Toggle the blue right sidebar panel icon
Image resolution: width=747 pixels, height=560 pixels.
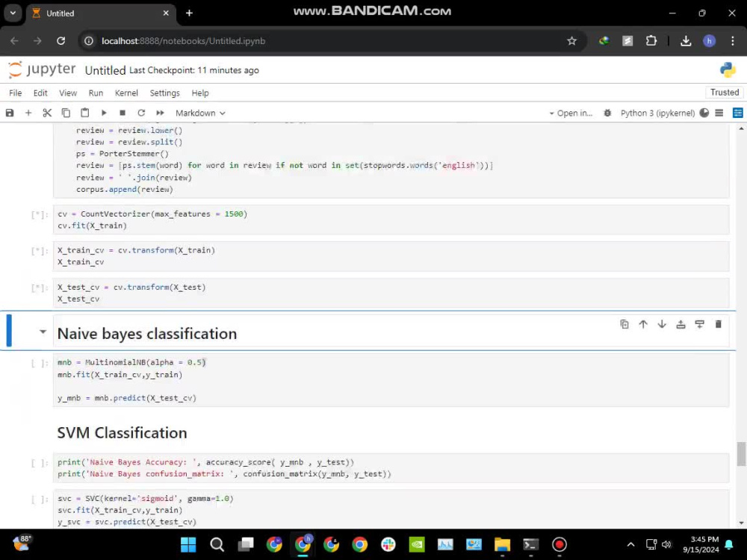[x=738, y=113]
